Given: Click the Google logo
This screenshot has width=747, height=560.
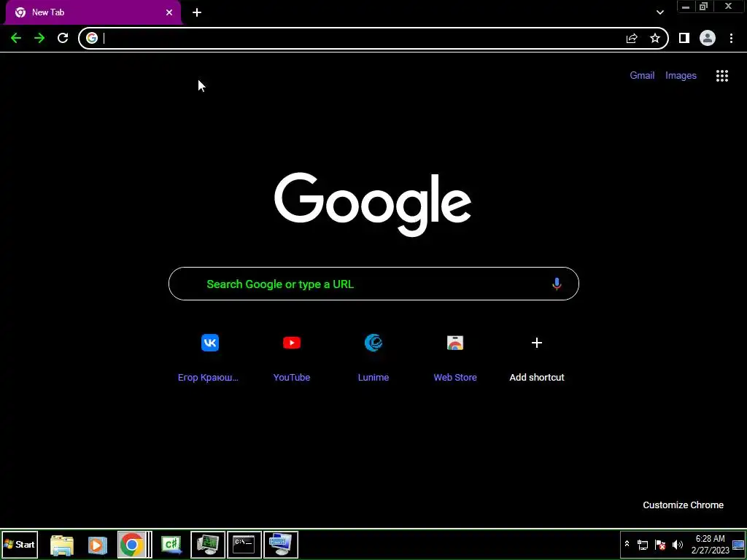Looking at the screenshot, I should 373,204.
